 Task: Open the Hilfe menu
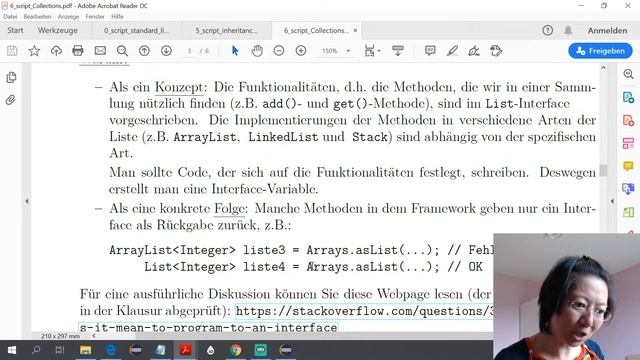[x=117, y=17]
